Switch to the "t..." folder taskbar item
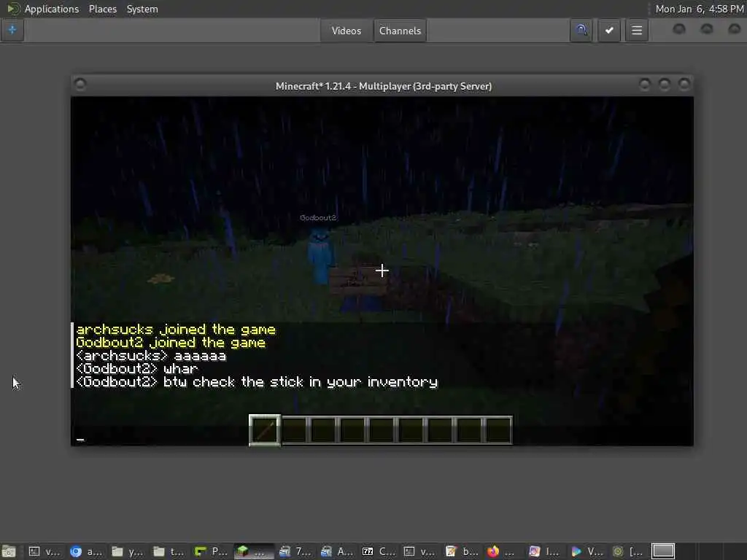 (x=169, y=551)
